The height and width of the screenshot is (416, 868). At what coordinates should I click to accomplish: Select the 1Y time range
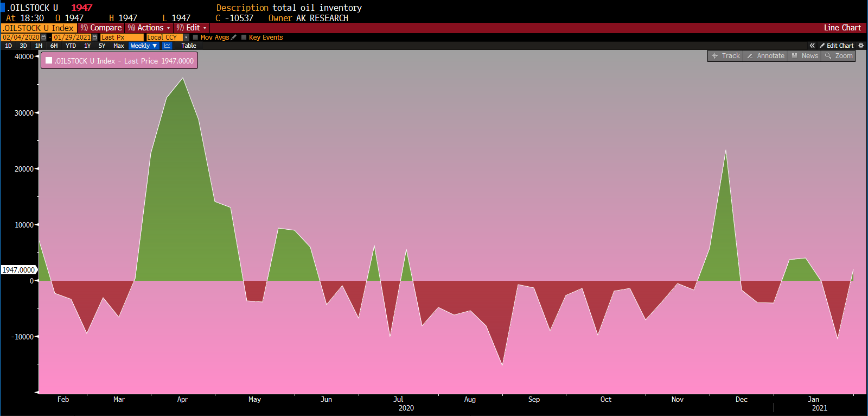click(x=87, y=46)
